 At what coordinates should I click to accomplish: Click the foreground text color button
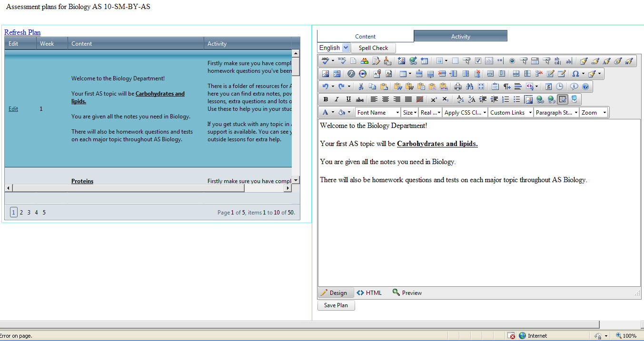point(326,113)
